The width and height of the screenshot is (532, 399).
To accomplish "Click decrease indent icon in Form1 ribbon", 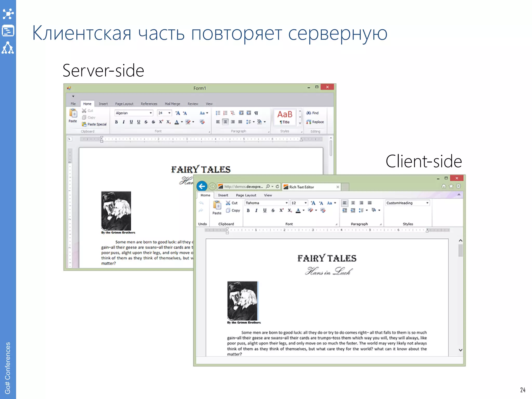I will tap(241, 113).
